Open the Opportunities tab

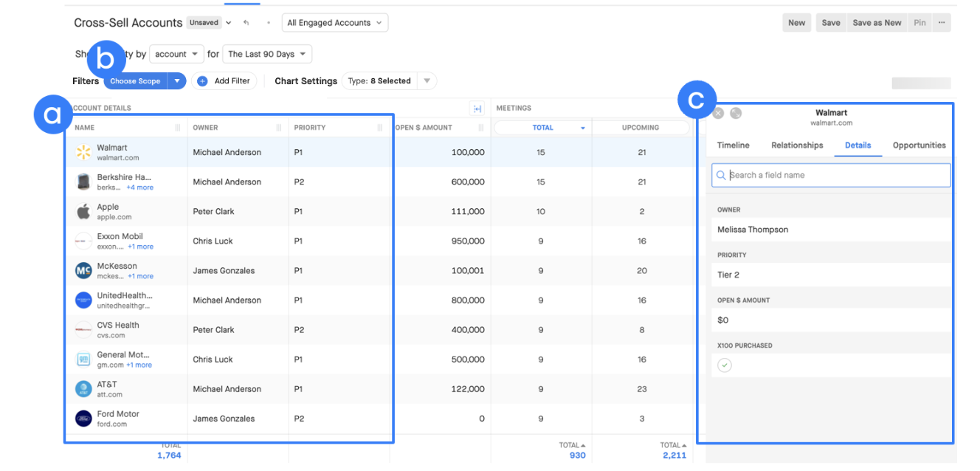(919, 145)
